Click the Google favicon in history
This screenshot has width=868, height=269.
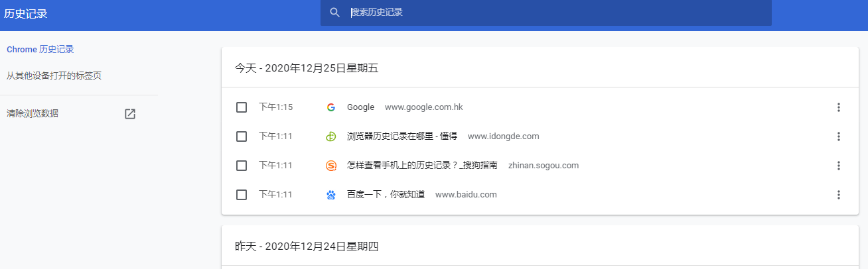[x=330, y=107]
